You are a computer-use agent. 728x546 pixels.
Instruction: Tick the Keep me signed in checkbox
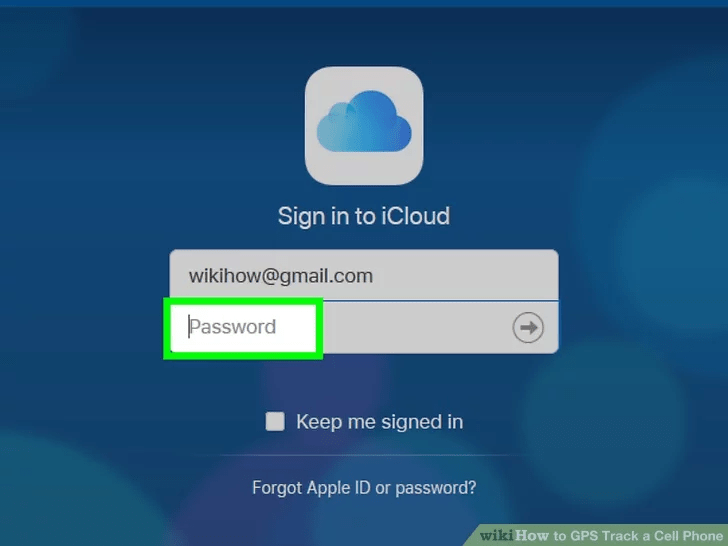click(x=275, y=422)
